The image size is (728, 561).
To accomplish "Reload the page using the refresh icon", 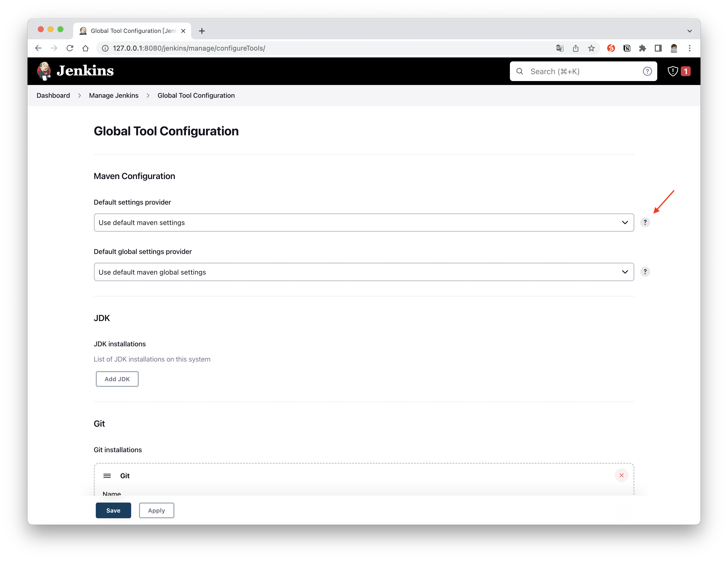I will (x=70, y=48).
